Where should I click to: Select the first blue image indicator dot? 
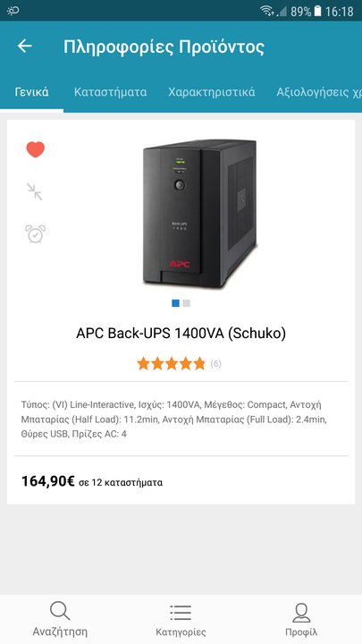tap(175, 303)
